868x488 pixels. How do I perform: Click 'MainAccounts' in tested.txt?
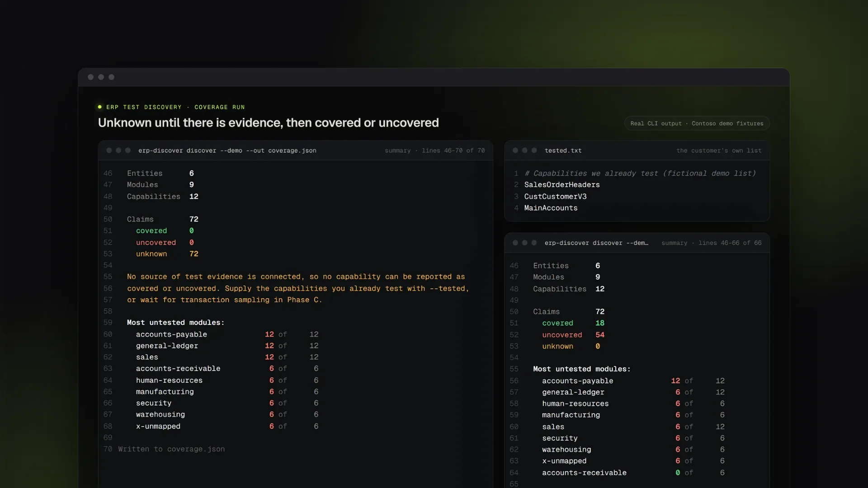click(x=551, y=208)
